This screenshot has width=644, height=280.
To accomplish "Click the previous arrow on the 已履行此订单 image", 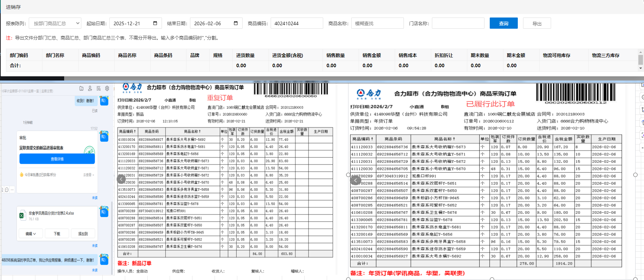I will (355, 181).
